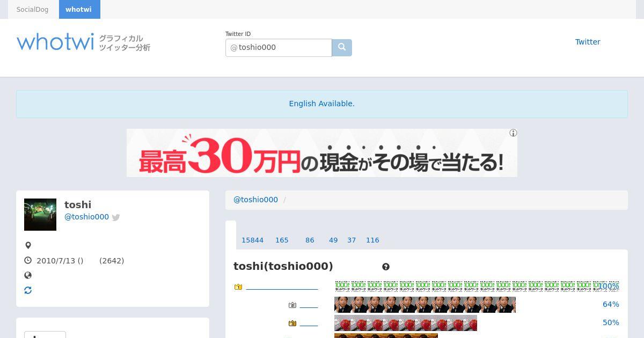Click the gold rank 1 badge icon
The width and height of the screenshot is (644, 338).
pos(238,287)
